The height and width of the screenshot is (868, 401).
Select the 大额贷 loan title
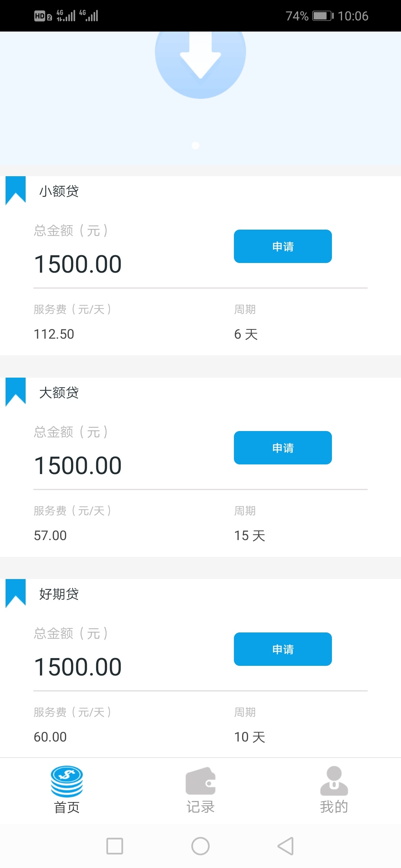[x=59, y=393]
